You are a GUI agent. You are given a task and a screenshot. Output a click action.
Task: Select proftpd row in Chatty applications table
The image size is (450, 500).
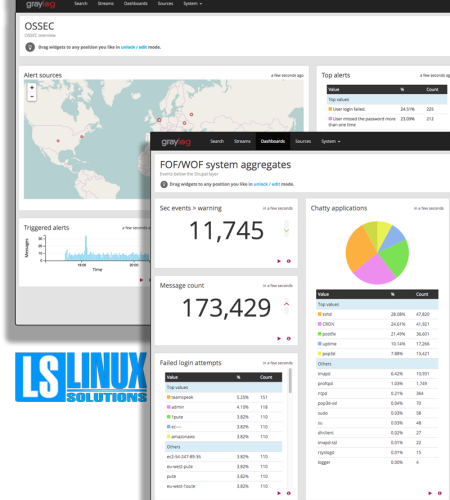[377, 383]
